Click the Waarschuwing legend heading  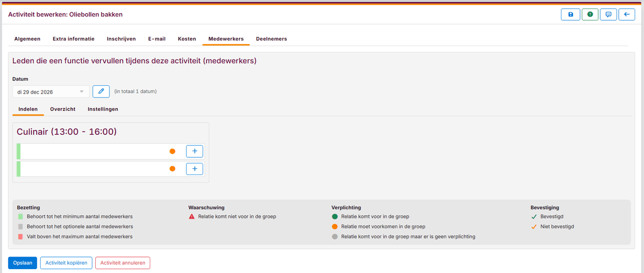point(206,208)
